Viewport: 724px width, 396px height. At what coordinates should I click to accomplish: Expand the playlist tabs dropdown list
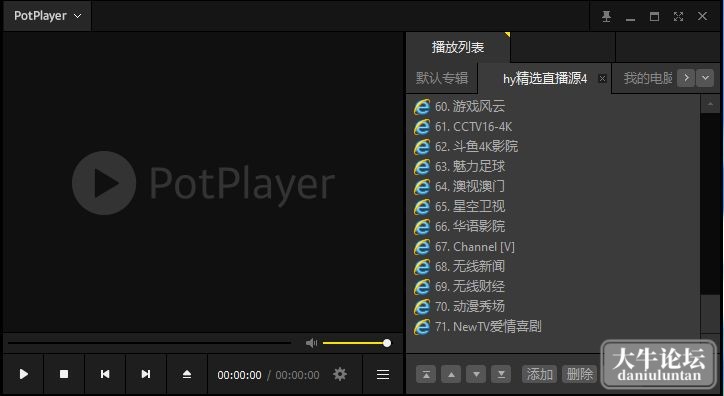tap(705, 78)
